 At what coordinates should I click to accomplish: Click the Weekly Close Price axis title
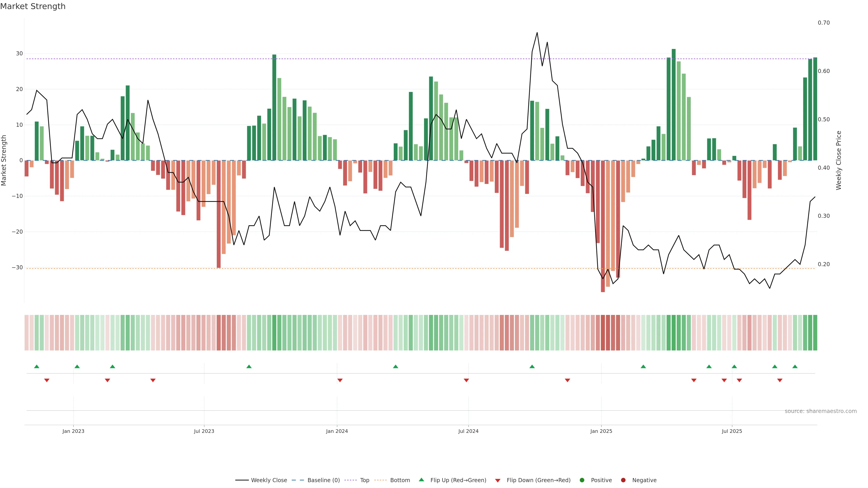click(x=839, y=160)
